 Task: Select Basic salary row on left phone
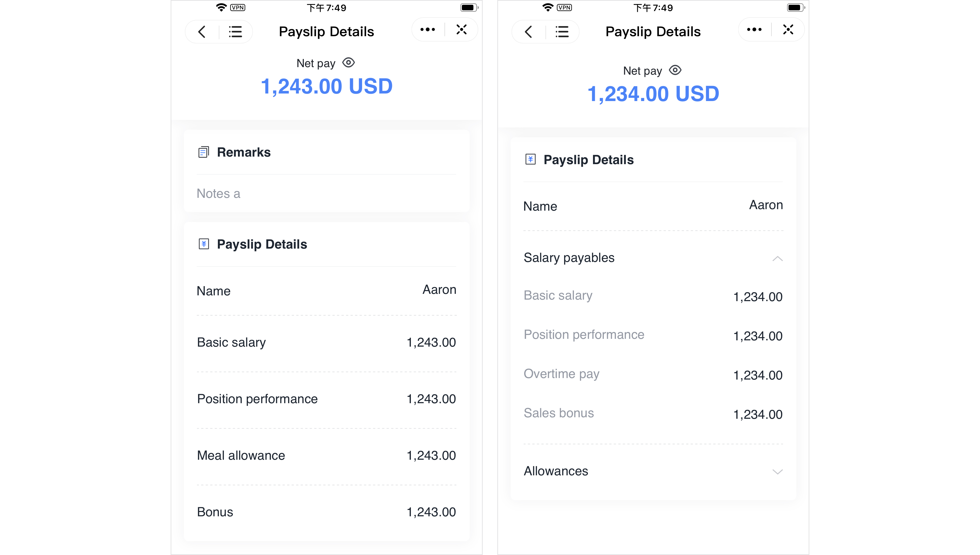point(326,342)
